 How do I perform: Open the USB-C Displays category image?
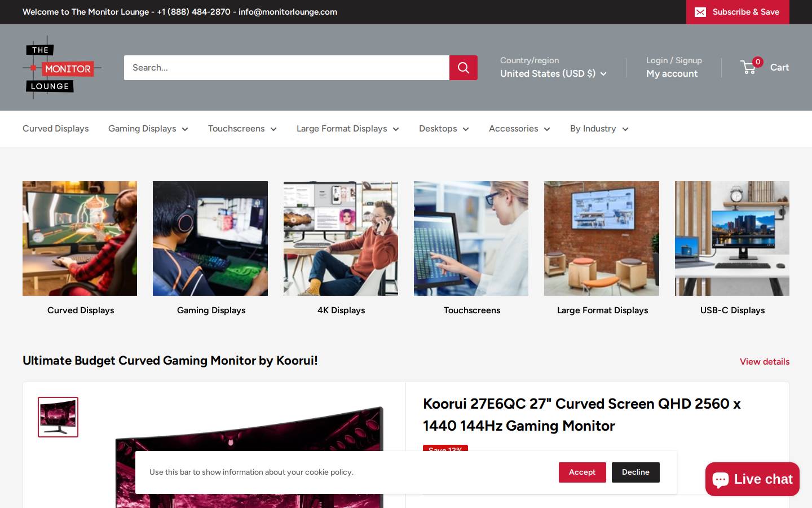point(732,238)
